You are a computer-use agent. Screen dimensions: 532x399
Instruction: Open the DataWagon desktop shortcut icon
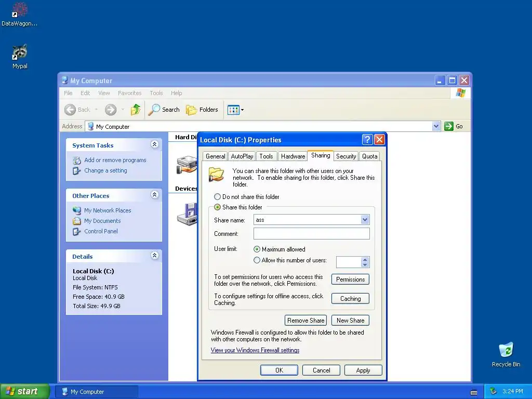tap(20, 10)
